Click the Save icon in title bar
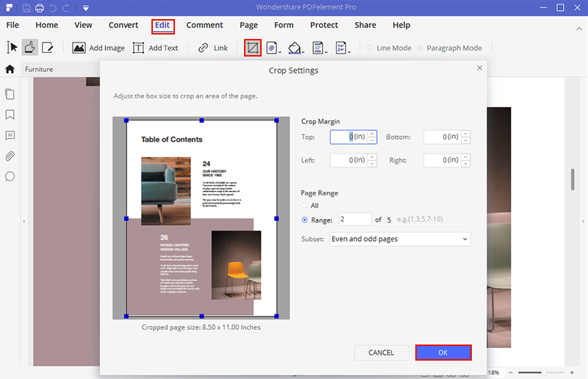 [x=26, y=8]
